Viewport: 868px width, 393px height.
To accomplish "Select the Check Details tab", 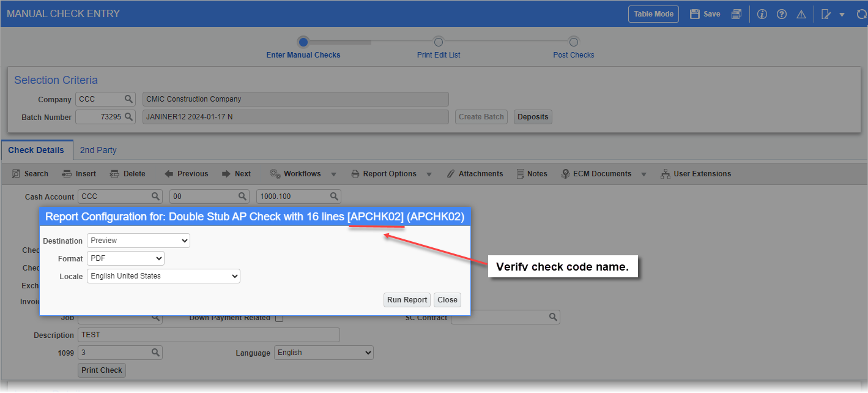I will click(x=36, y=150).
